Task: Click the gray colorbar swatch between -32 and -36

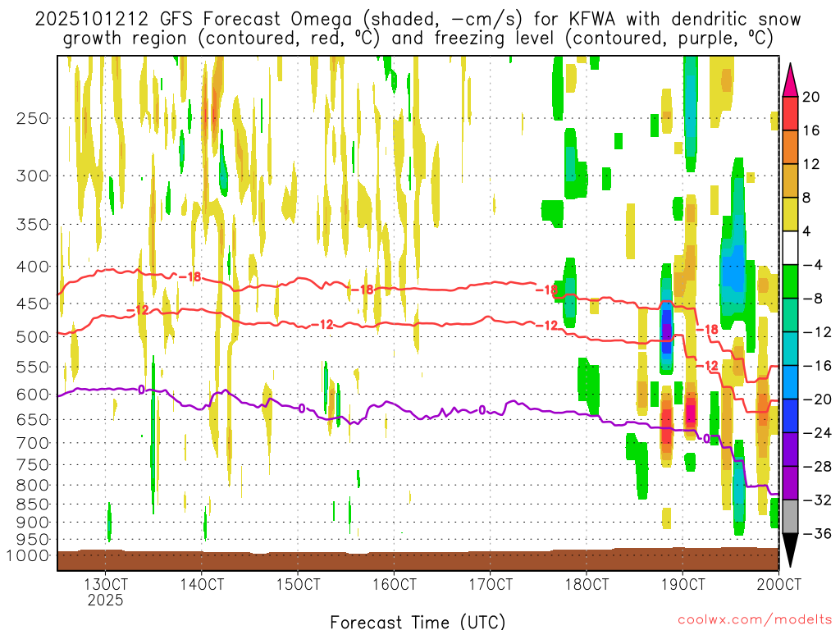Action: click(790, 517)
